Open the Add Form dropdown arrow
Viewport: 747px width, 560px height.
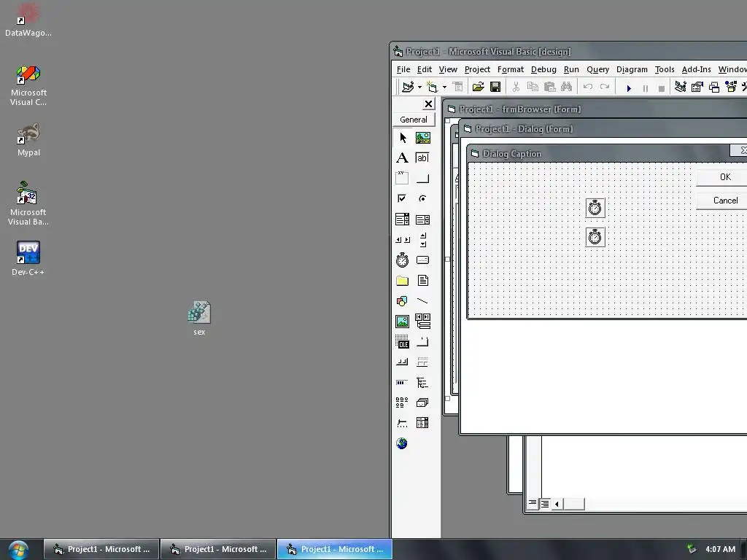coord(444,87)
